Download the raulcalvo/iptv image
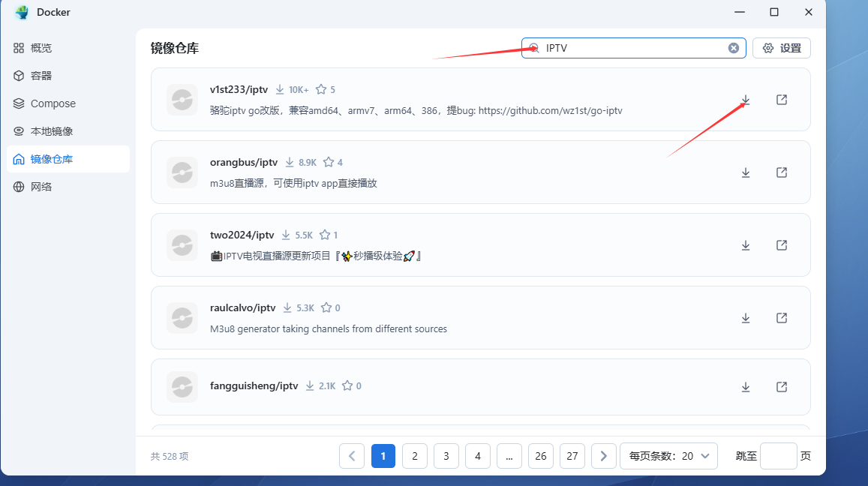The height and width of the screenshot is (486, 868). 746,318
